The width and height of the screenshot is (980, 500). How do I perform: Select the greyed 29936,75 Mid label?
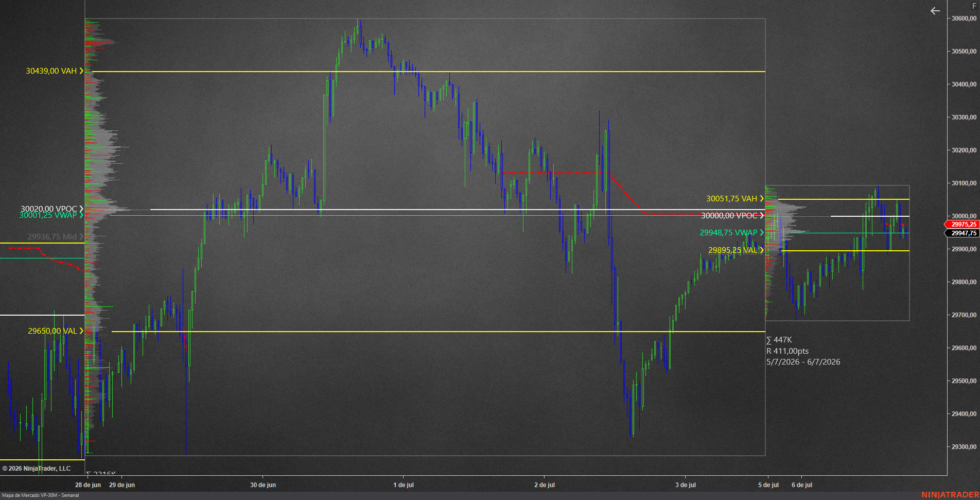52,236
